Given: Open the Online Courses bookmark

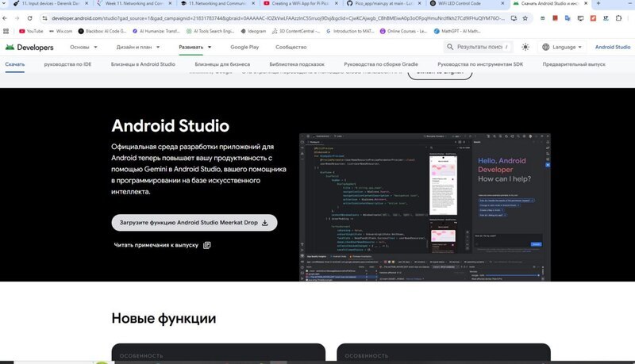Looking at the screenshot, I should [x=403, y=31].
